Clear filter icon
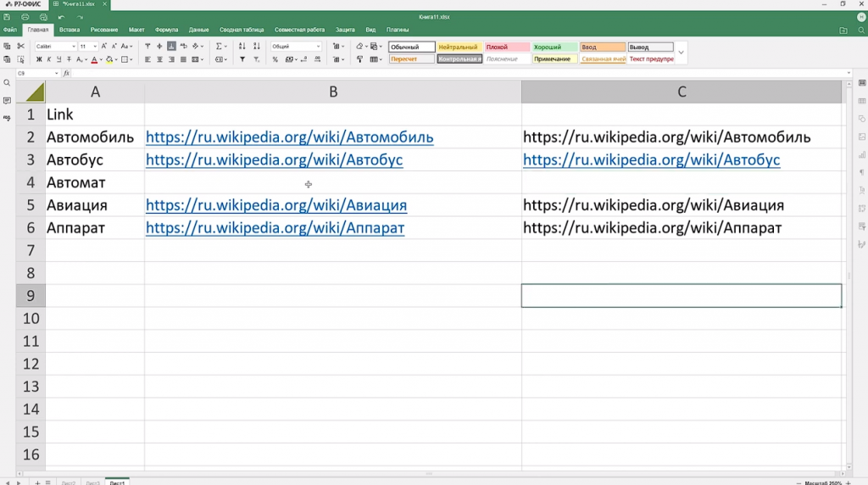Image resolution: width=868 pixels, height=485 pixels. coord(256,59)
